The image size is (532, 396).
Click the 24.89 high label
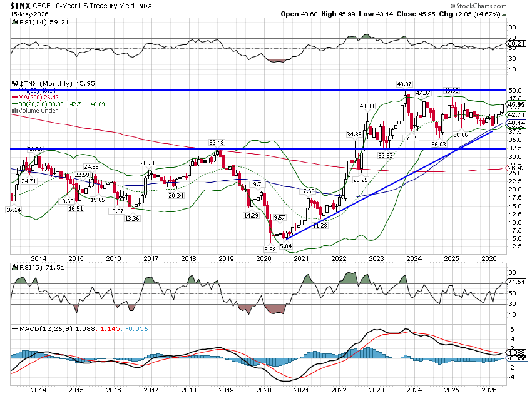[x=91, y=167]
